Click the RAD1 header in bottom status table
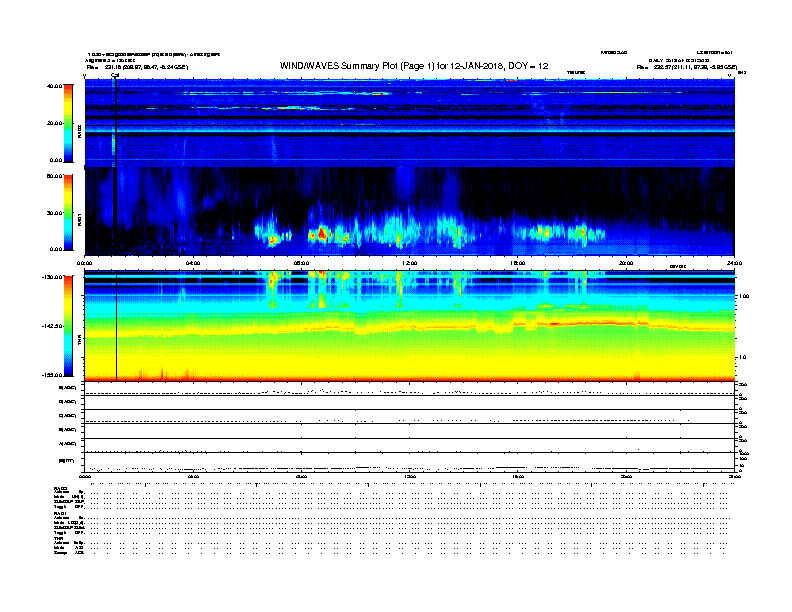The height and width of the screenshot is (612, 792). pos(60,514)
